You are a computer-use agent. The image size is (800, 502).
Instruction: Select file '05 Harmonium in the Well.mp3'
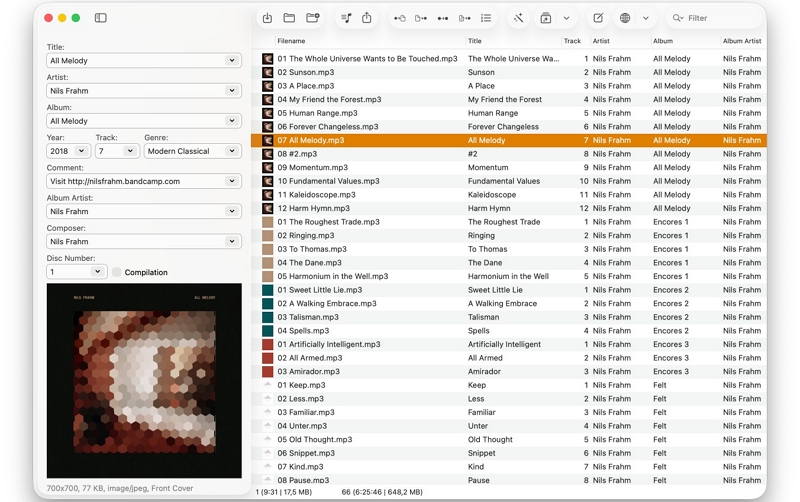pos(333,276)
